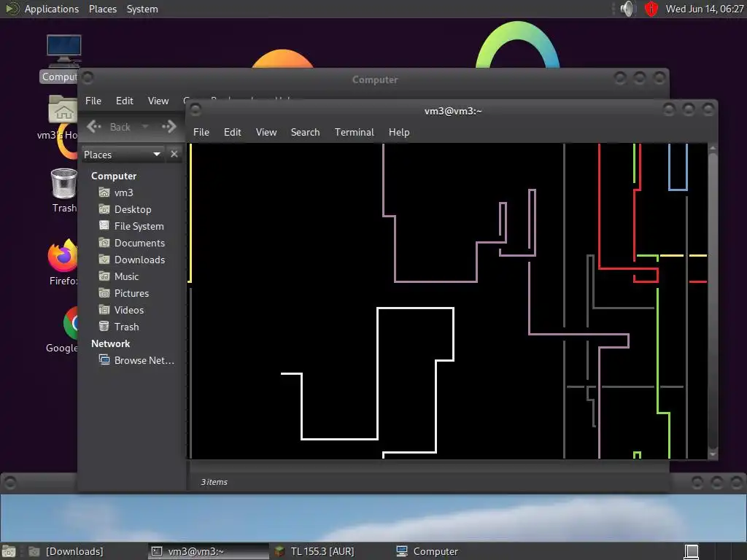The width and height of the screenshot is (747, 560).
Task: Open the Places menu in top panel
Action: pos(102,9)
